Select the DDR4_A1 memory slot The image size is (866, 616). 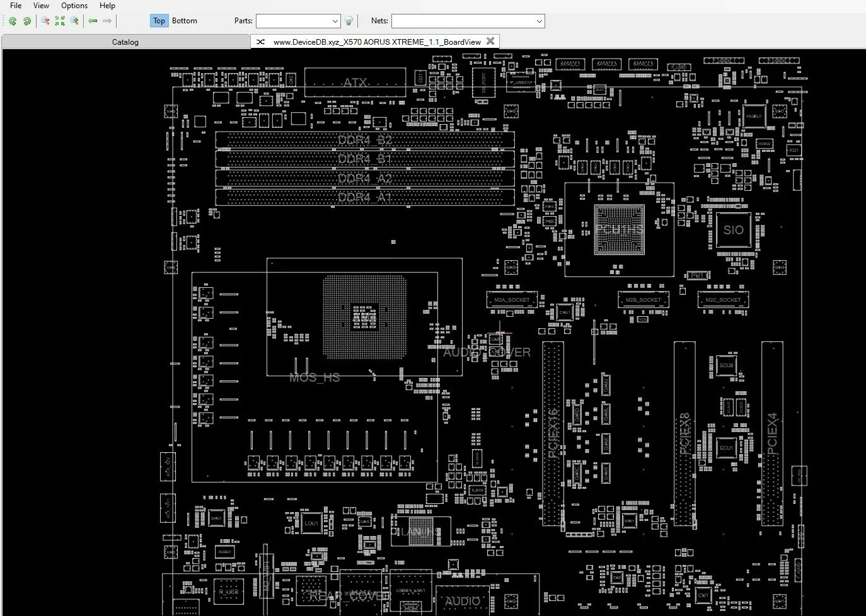tap(365, 197)
